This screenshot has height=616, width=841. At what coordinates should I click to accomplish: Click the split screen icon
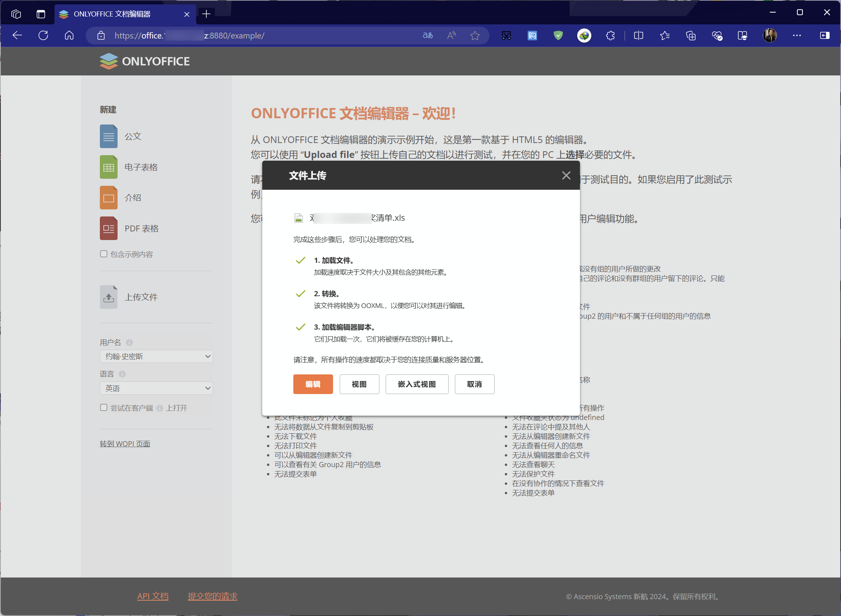point(639,36)
